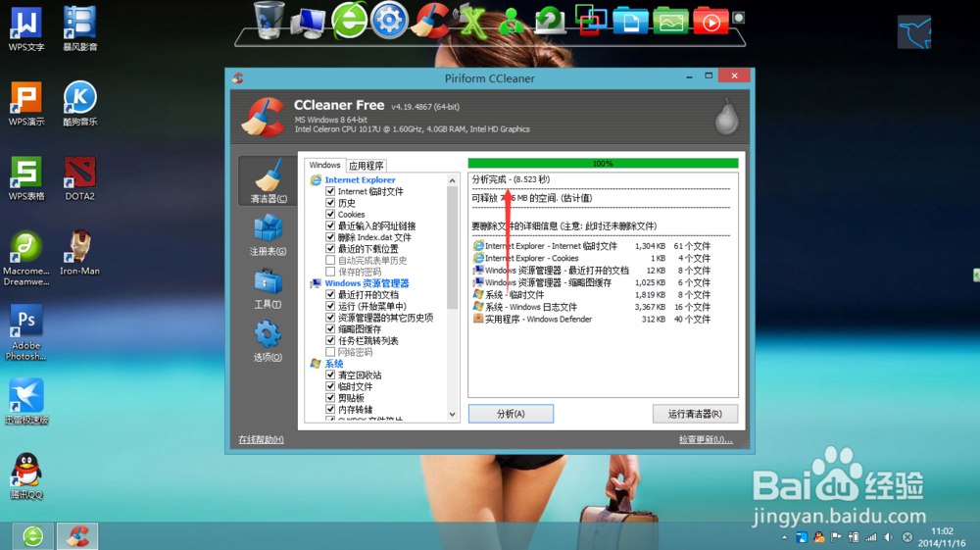Image resolution: width=980 pixels, height=550 pixels.
Task: Toggle 最近打开的文档 checkbox
Action: click(330, 294)
